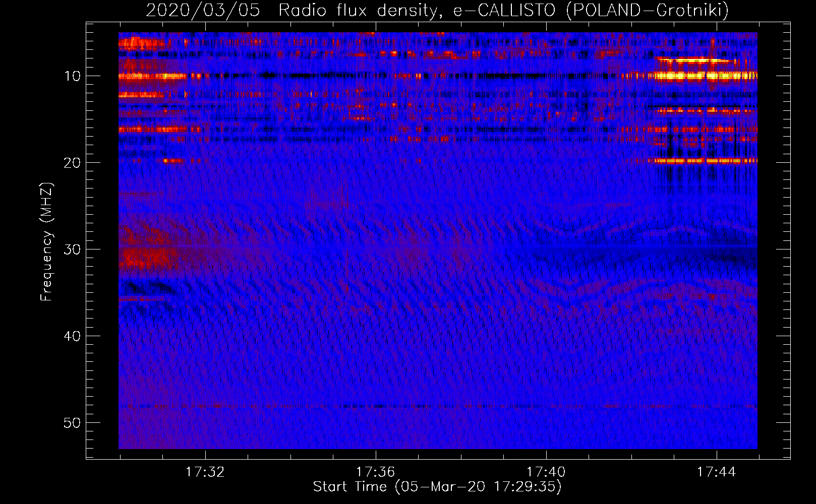Click the '40' frequency tick label
The width and height of the screenshot is (816, 504).
(73, 336)
